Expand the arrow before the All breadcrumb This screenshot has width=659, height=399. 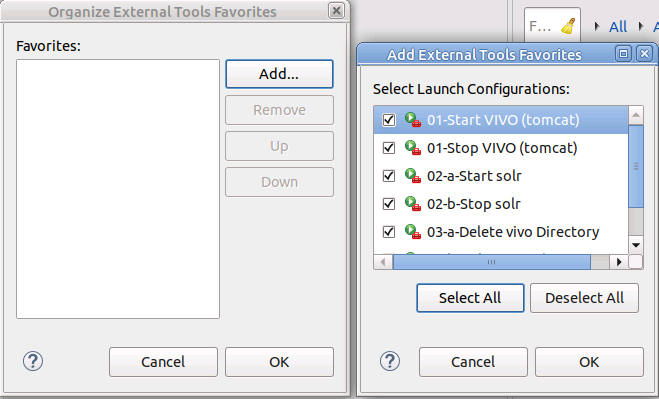(x=596, y=26)
